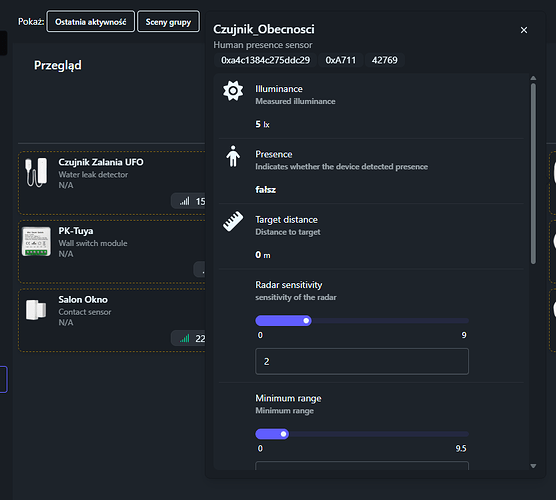This screenshot has width=556, height=500.
Task: Click the PK-Tuya wall switch module image
Action: click(36, 241)
